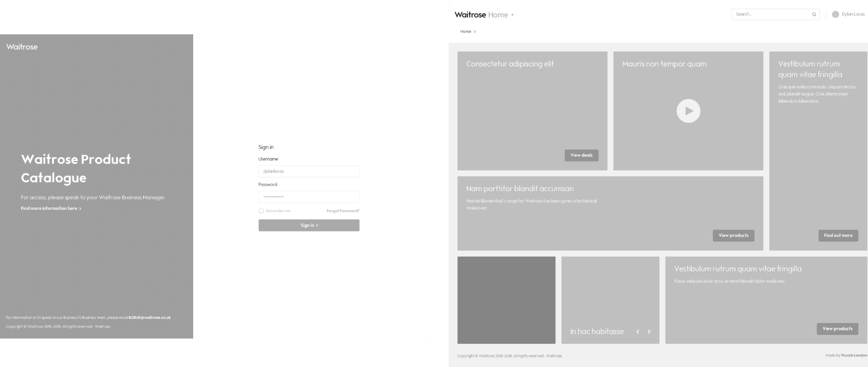Image resolution: width=868 pixels, height=367 pixels.
Task: Go to next slide in In hac habitasse
Action: (649, 332)
